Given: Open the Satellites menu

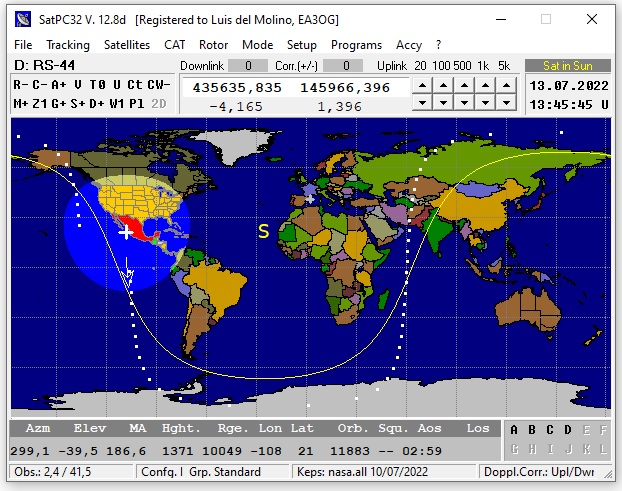Looking at the screenshot, I should click(x=127, y=45).
